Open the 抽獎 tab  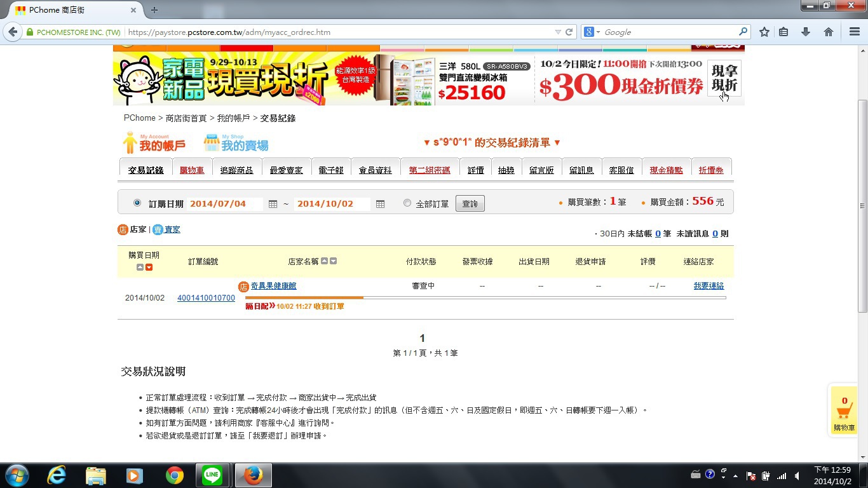(x=506, y=170)
